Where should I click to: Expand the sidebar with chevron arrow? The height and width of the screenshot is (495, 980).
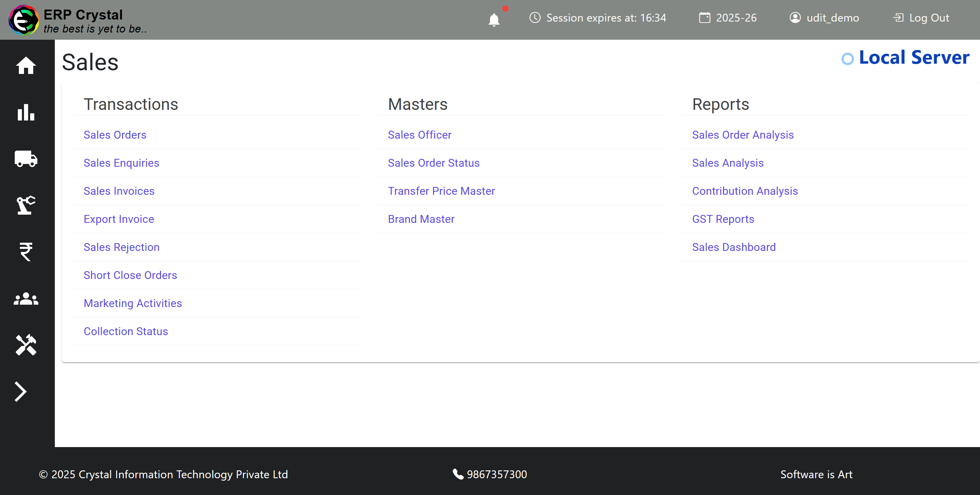click(21, 392)
